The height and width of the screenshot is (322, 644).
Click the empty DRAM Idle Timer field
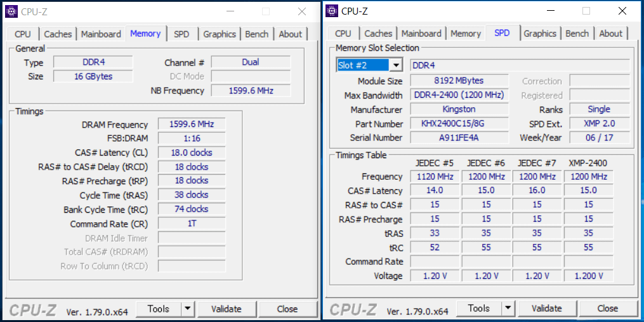[x=192, y=238]
